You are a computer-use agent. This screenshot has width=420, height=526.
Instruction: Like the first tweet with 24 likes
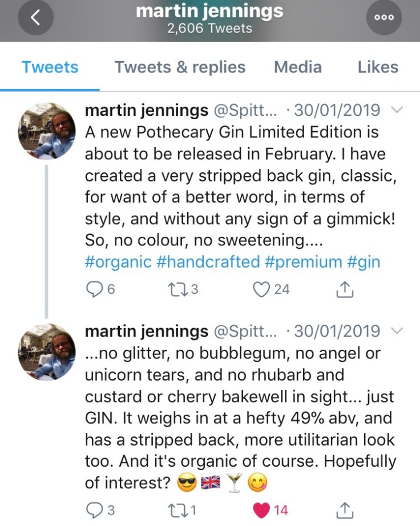point(261,290)
